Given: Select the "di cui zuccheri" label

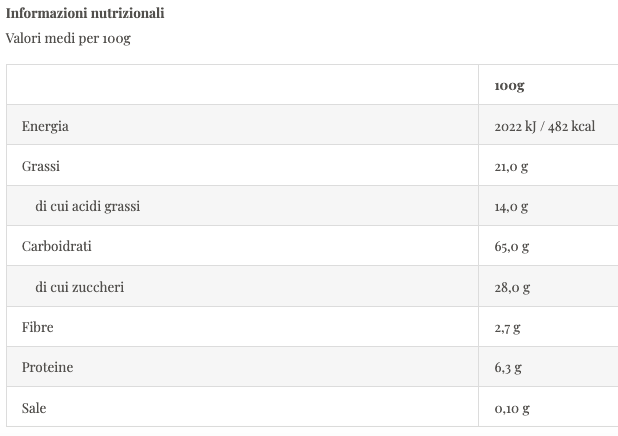Looking at the screenshot, I should (80, 287).
